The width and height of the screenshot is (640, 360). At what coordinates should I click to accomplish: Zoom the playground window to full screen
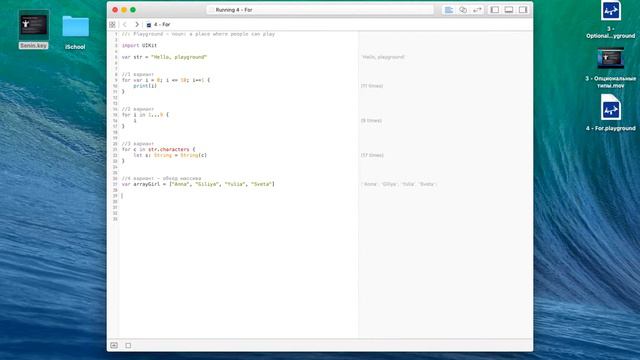coord(133,10)
